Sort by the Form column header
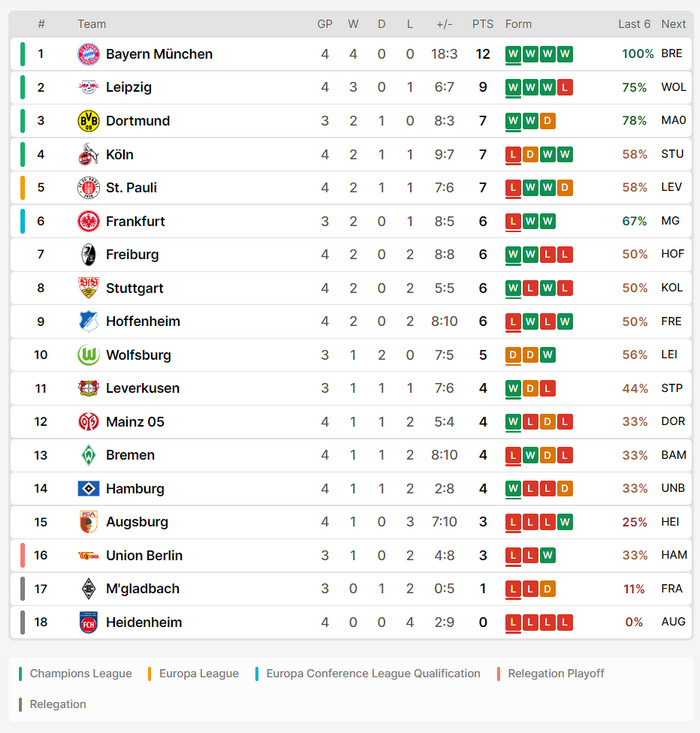700x733 pixels. click(x=519, y=24)
